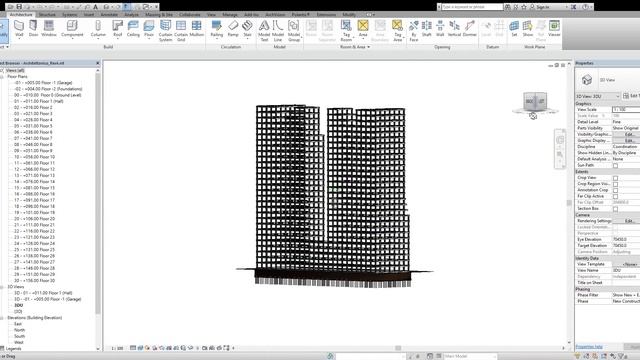Image resolution: width=640 pixels, height=360 pixels.
Task: Select the Mullion tool
Action: click(196, 29)
